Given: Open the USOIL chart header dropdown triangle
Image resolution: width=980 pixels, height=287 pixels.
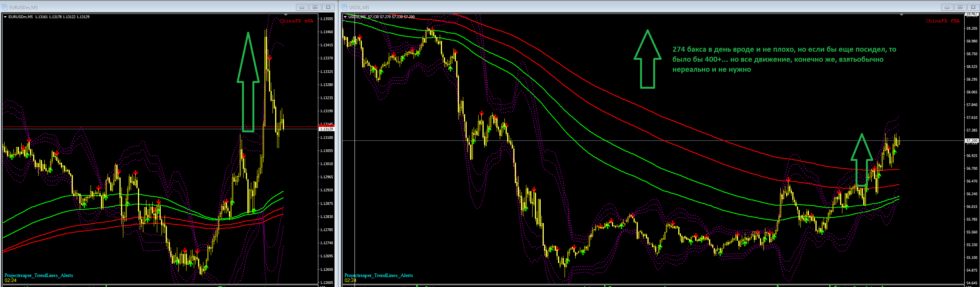Looking at the screenshot, I should (345, 17).
